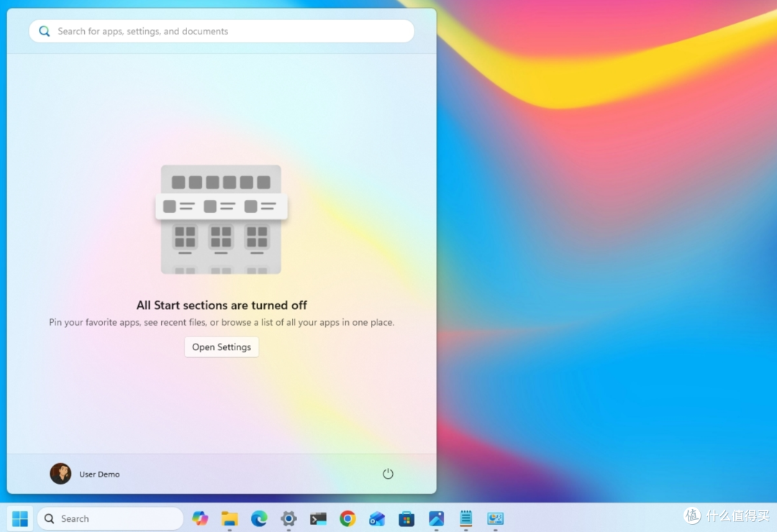This screenshot has height=532, width=777.
Task: Click the 'All Start sections are turned off' heading
Action: [x=222, y=305]
